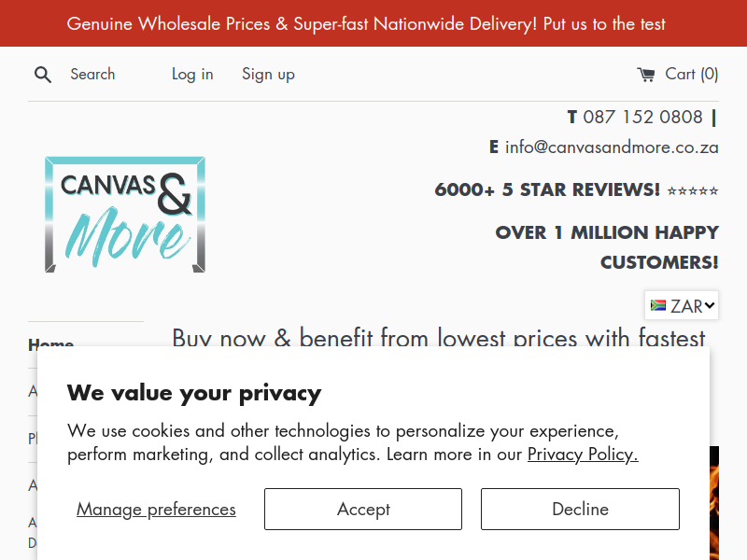
Task: Expand the ZAR currency dropdown arrow
Action: (711, 305)
